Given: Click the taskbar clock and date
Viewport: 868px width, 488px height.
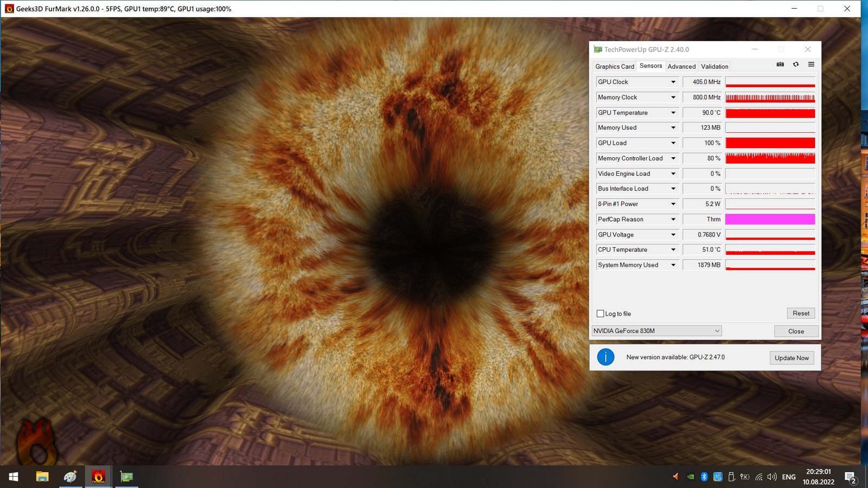Looking at the screenshot, I should (819, 477).
